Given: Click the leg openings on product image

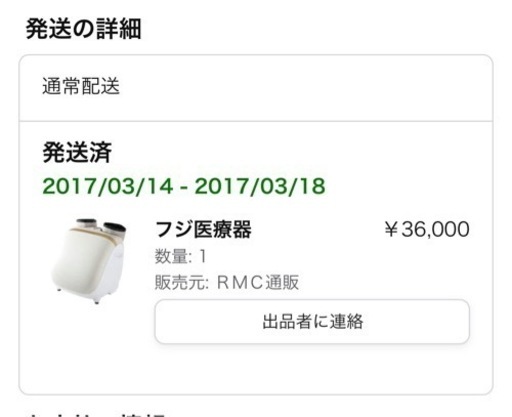Looking at the screenshot, I should pyautogui.click(x=101, y=226).
